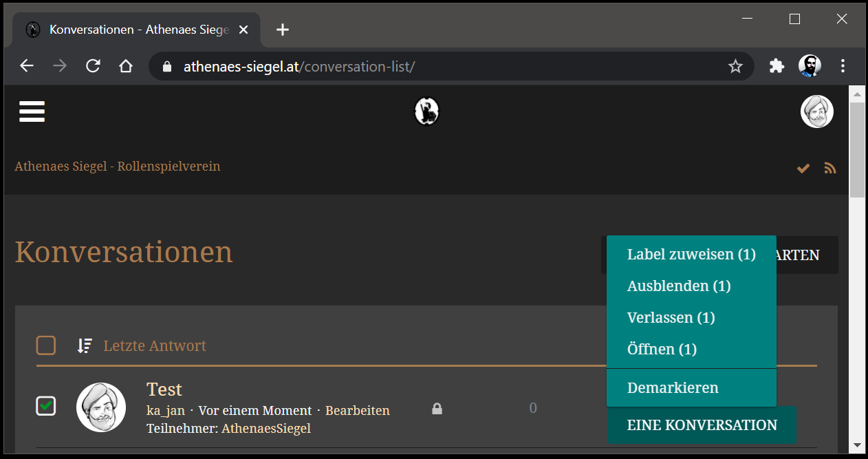Uncheck the Test conversation checkbox
This screenshot has width=868, height=459.
46,407
